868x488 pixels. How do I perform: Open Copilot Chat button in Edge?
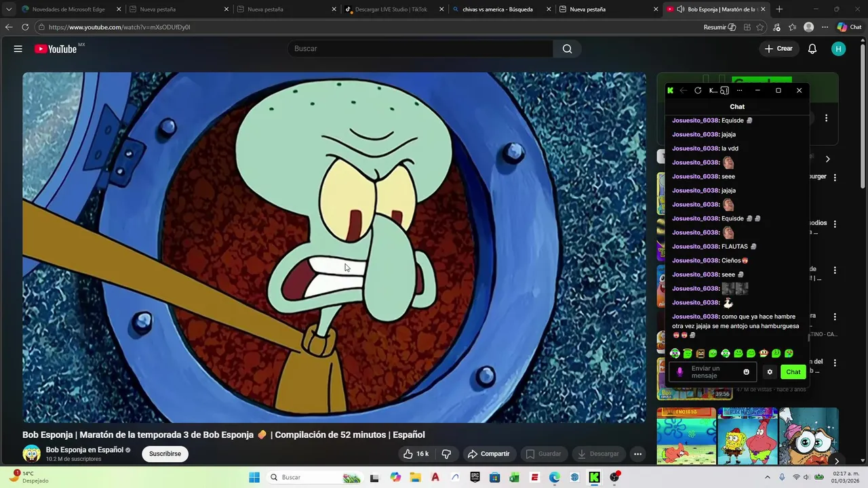click(850, 27)
